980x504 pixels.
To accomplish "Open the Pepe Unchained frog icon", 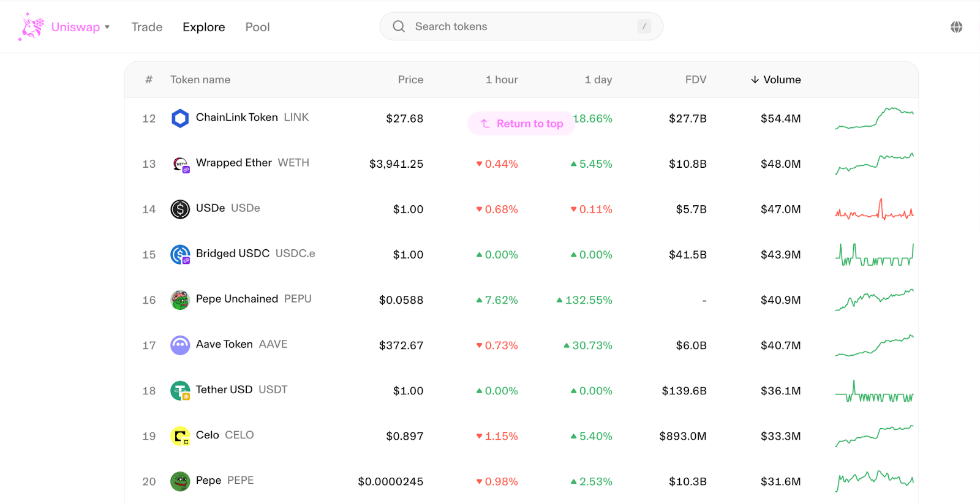I will click(x=180, y=300).
